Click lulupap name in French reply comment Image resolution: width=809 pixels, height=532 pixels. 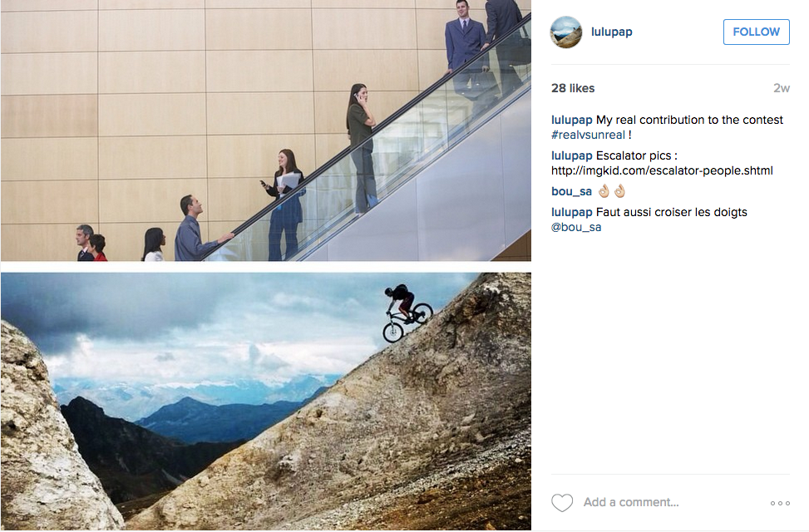click(x=572, y=212)
